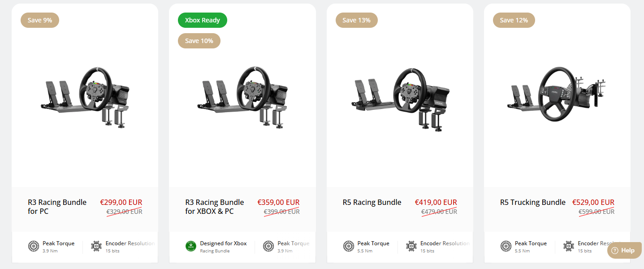
Task: Click R3 XBOX & PC bundle product image
Action: [242, 95]
